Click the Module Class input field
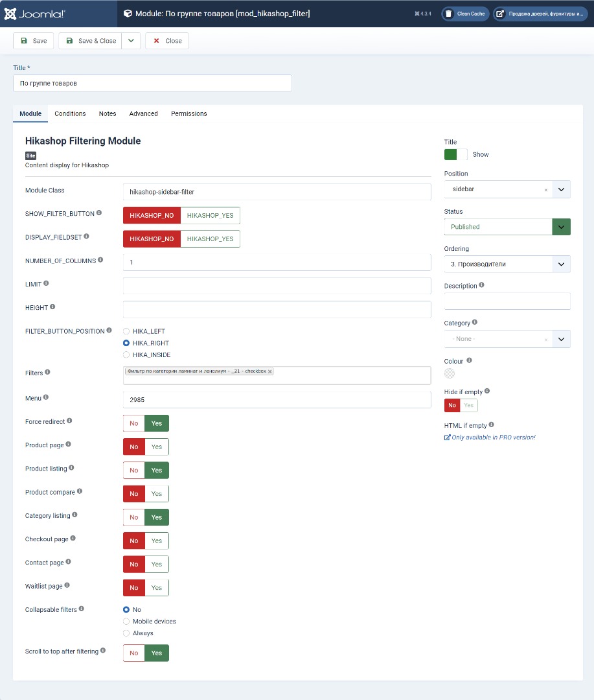 click(x=277, y=192)
